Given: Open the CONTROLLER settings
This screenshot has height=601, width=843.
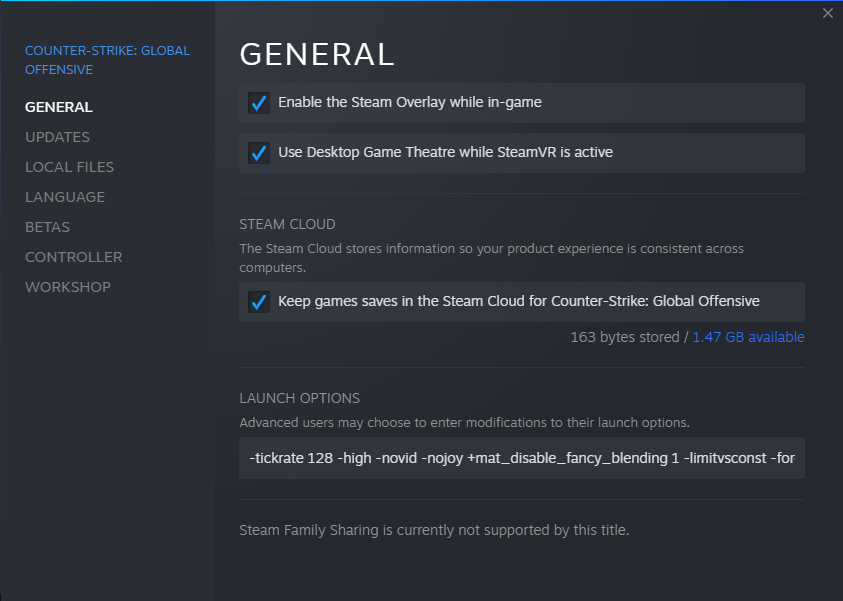Looking at the screenshot, I should [73, 257].
